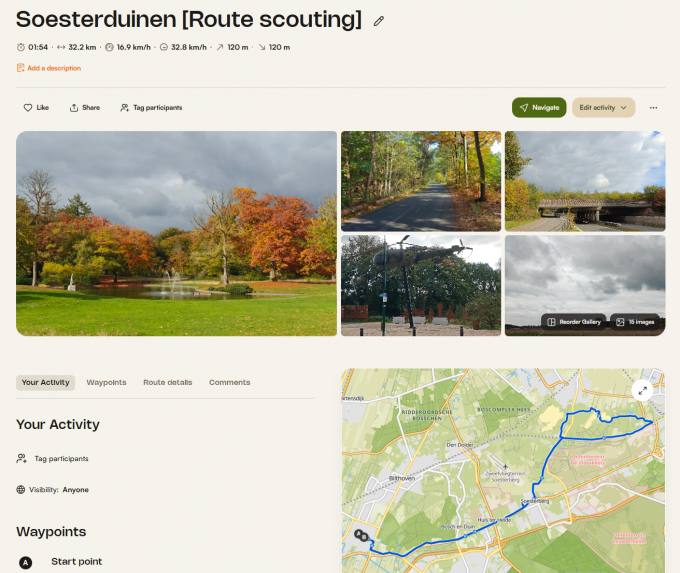
Task: Switch to the Waypoints tab
Action: 106,382
